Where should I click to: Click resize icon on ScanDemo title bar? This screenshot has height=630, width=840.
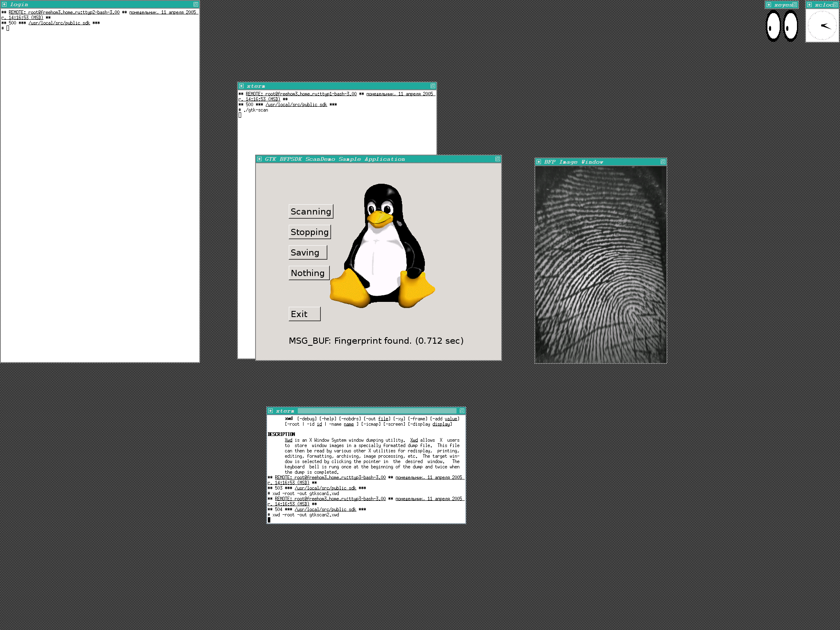497,159
